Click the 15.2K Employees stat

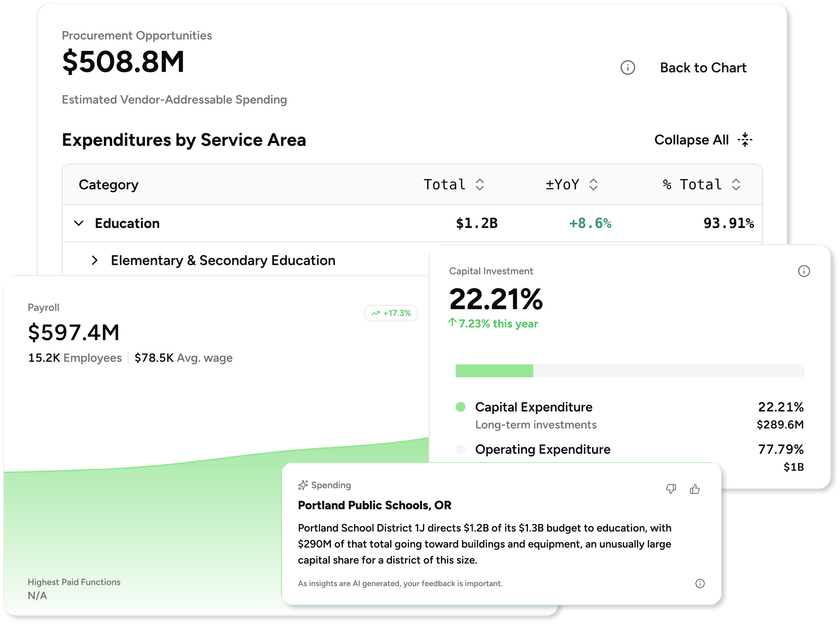pyautogui.click(x=75, y=358)
